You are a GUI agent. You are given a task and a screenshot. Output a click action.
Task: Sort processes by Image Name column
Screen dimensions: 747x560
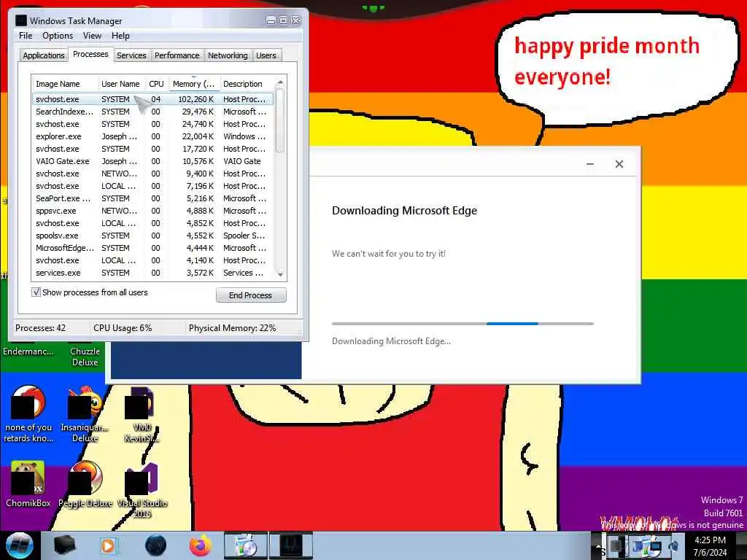click(65, 84)
